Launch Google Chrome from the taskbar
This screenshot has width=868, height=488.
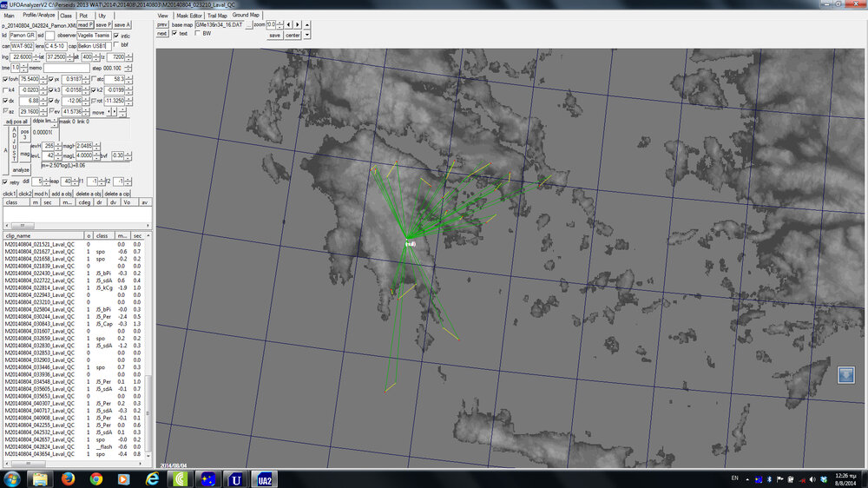pos(95,478)
